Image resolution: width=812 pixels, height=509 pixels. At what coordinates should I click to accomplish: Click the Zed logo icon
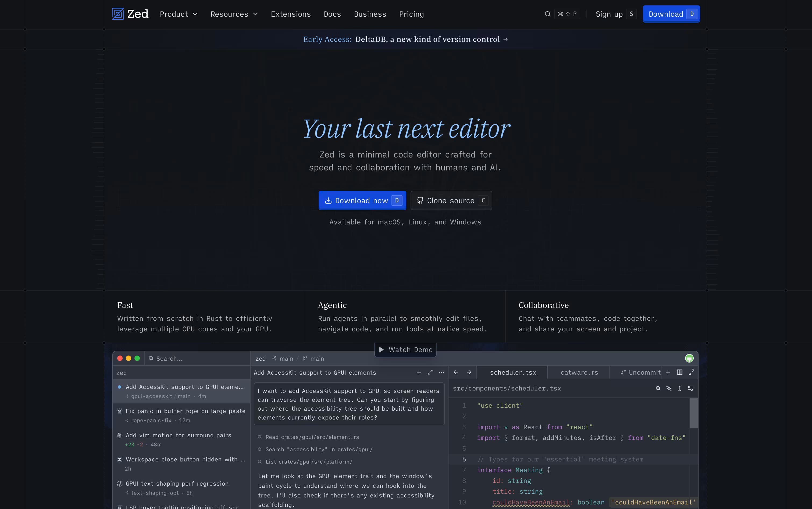[118, 14]
